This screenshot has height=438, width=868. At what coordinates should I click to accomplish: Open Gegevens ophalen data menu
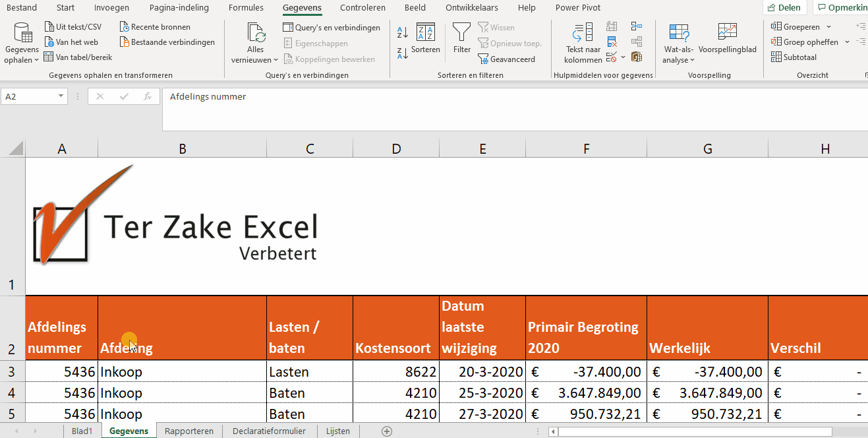point(22,44)
